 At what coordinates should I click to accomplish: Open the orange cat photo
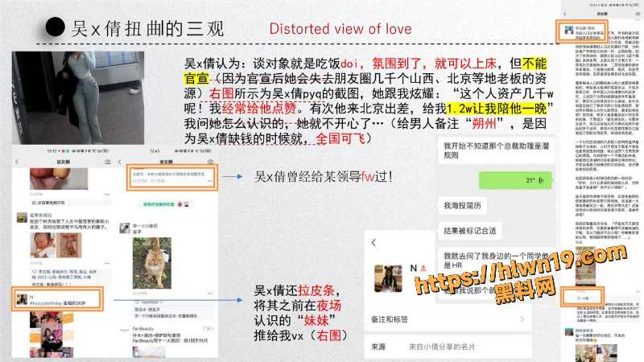(x=152, y=263)
